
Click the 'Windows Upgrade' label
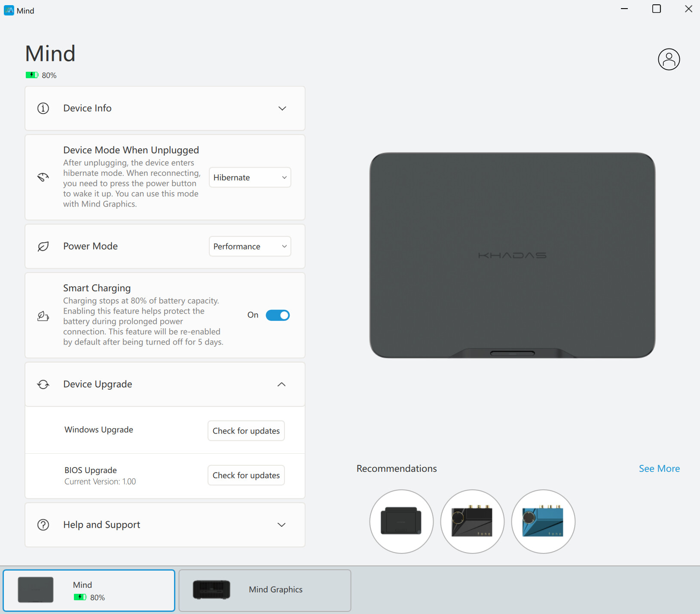tap(99, 430)
